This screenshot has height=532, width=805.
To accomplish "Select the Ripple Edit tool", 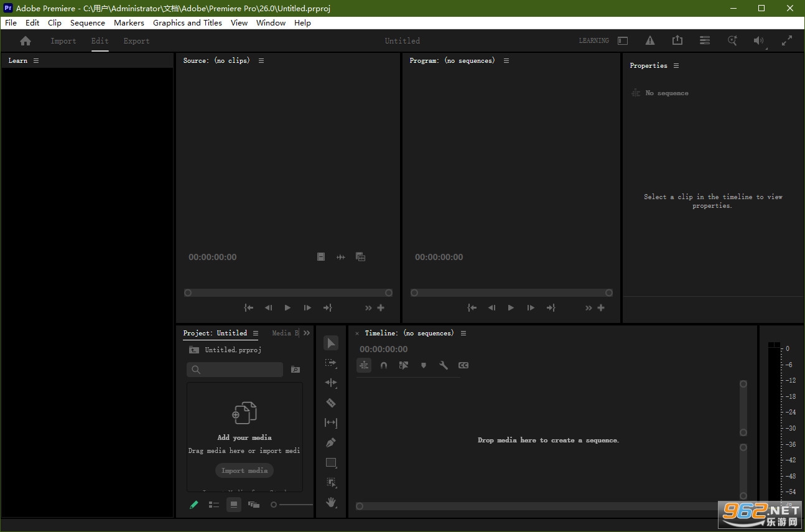I will point(331,383).
